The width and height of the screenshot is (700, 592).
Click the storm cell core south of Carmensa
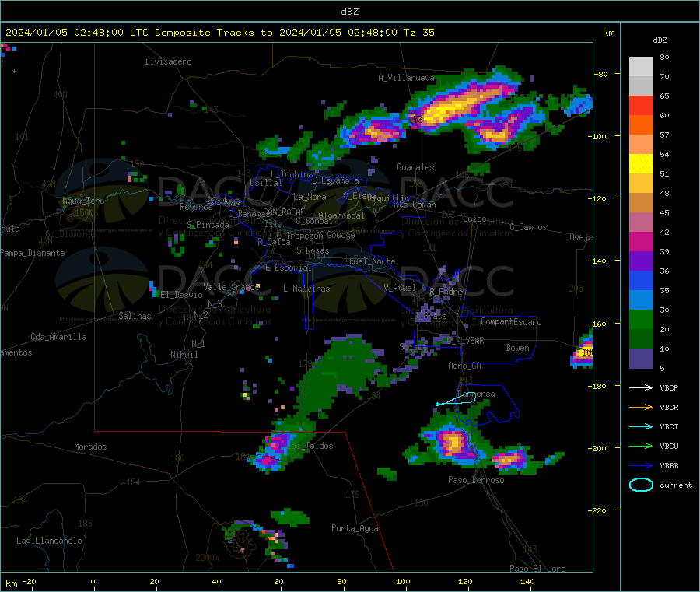click(452, 443)
